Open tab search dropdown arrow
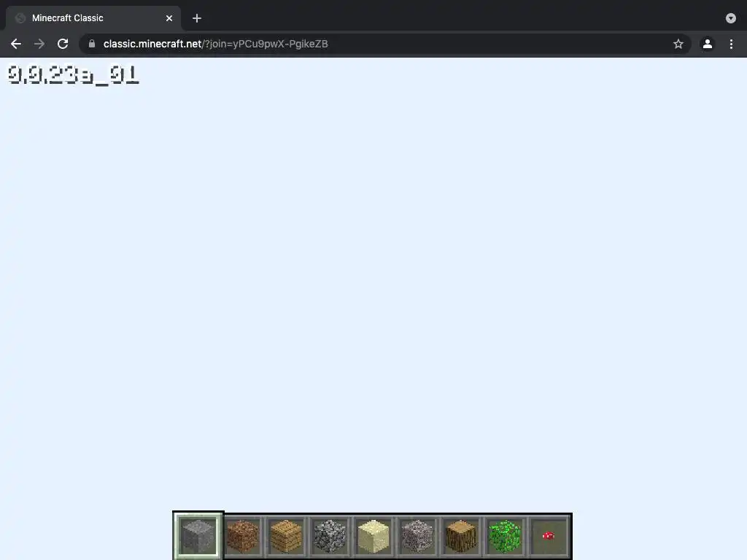 pos(731,18)
